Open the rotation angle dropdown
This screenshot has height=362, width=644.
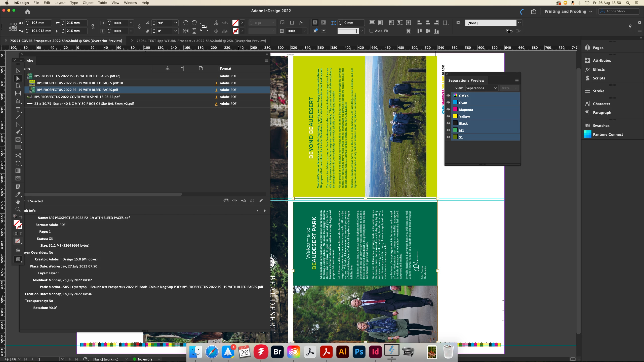click(176, 23)
